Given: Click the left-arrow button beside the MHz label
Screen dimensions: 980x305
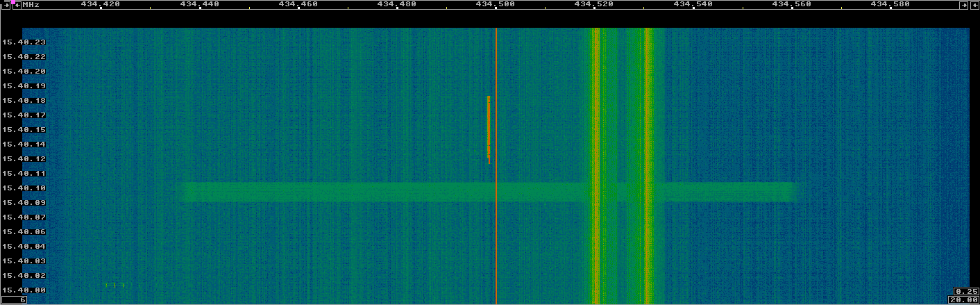Looking at the screenshot, I should (17, 5).
